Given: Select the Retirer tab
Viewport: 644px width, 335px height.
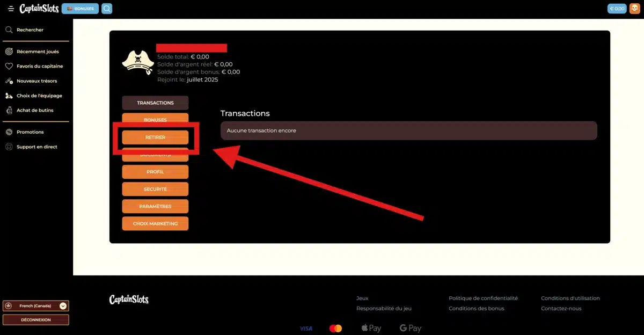Looking at the screenshot, I should (155, 137).
